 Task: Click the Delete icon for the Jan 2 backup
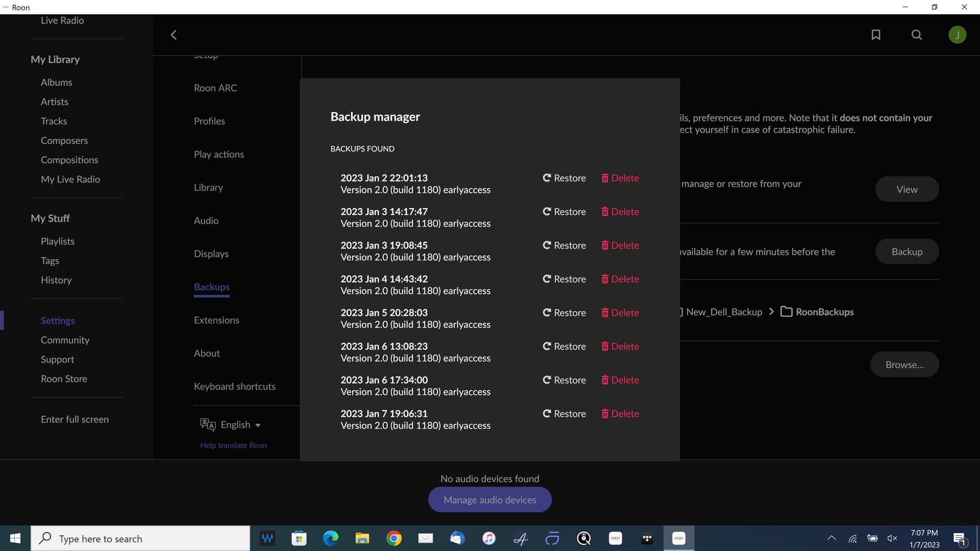click(605, 178)
